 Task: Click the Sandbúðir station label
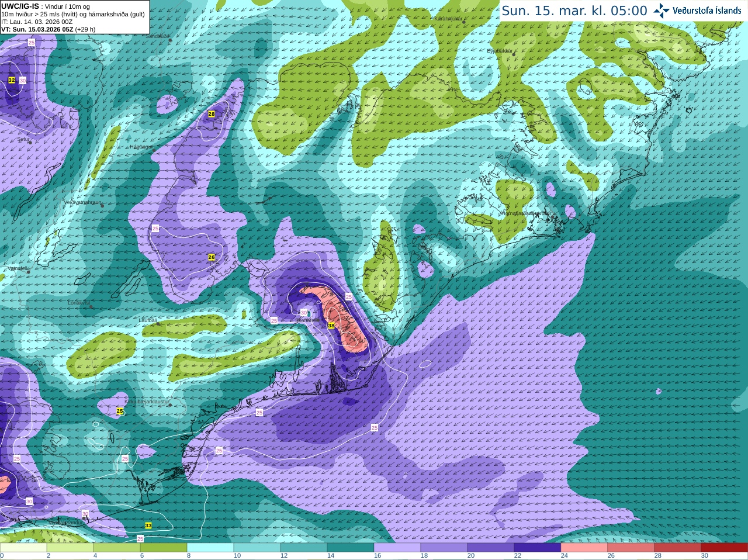pos(157,36)
